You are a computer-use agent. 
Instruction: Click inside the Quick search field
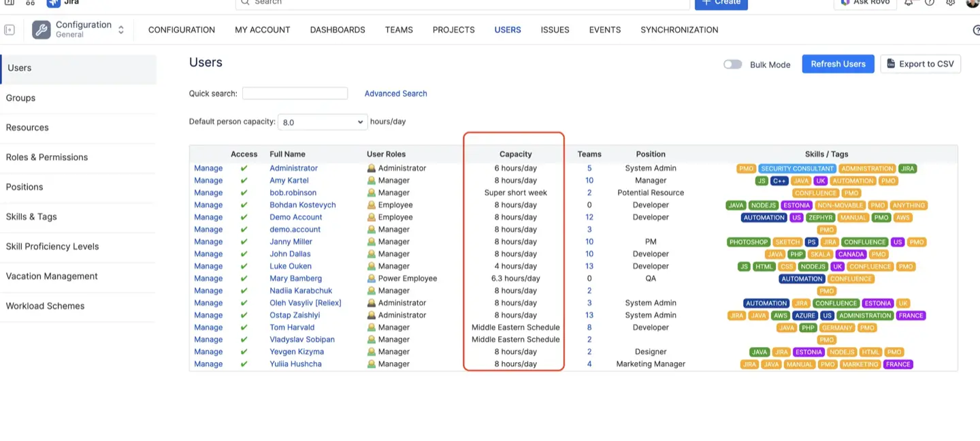tap(295, 93)
